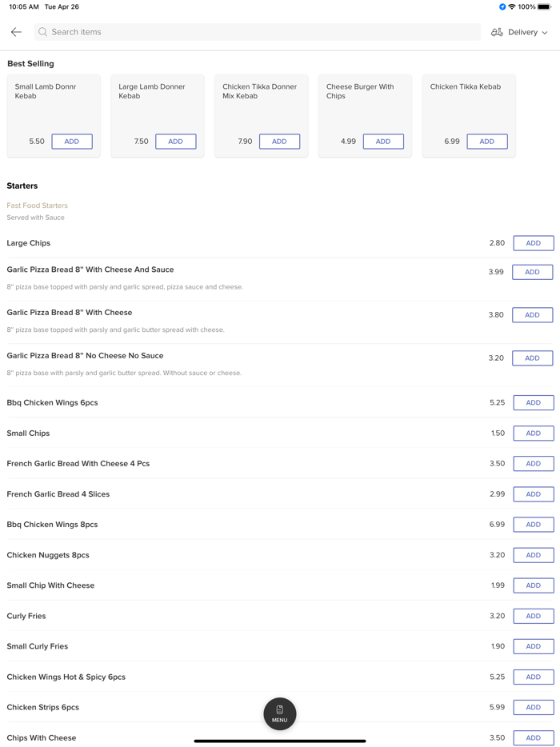This screenshot has height=747, width=560.
Task: Add Bbq Chicken Wings 6pcs
Action: coord(534,402)
